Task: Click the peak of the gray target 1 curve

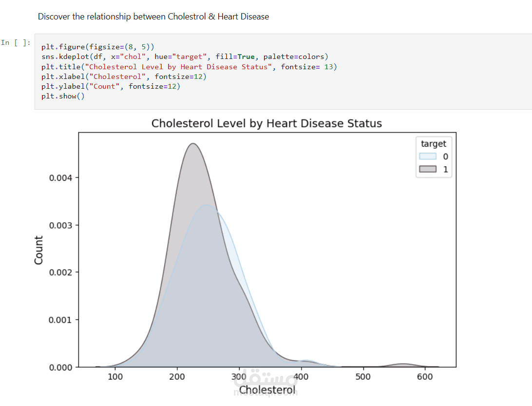Action: click(x=193, y=144)
